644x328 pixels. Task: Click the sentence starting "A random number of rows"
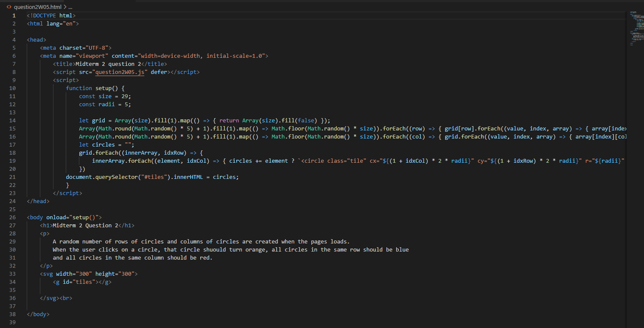201,242
